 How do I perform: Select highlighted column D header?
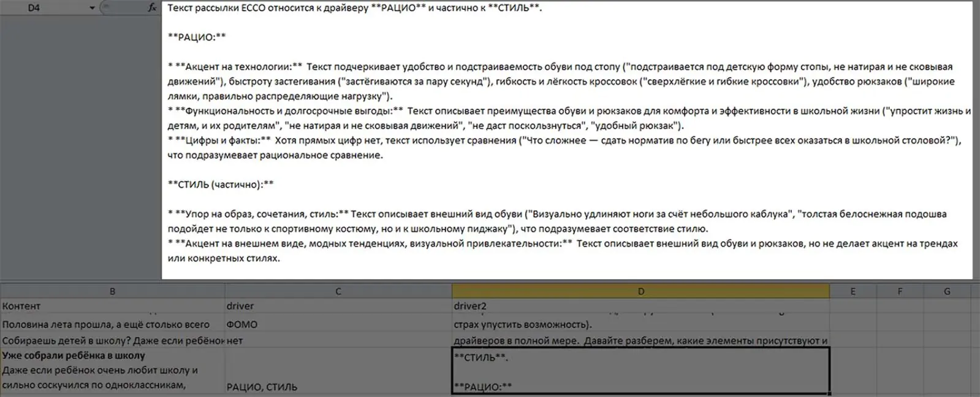640,291
